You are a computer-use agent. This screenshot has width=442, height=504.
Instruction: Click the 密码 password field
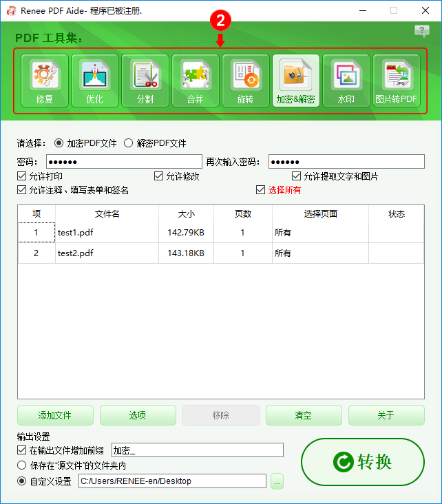point(124,162)
